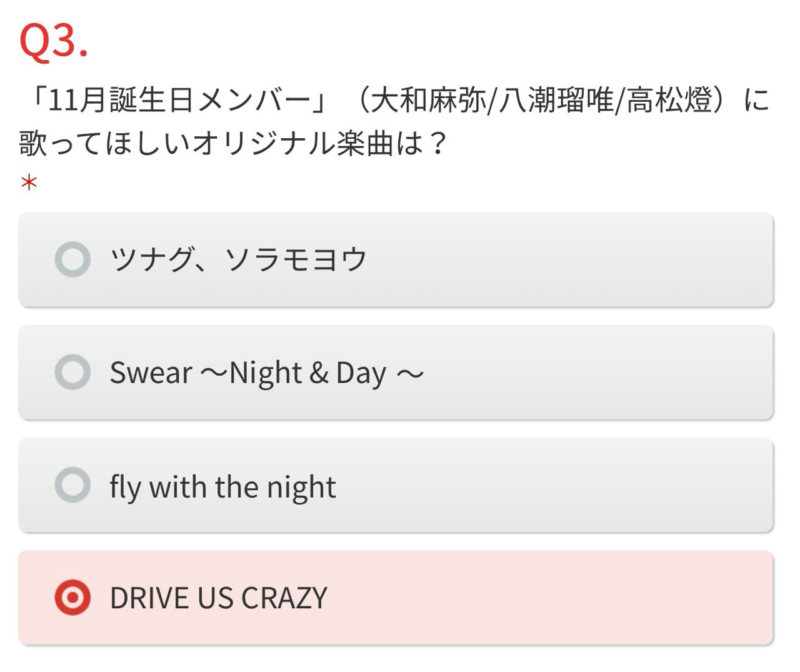Choose the Swear ～Night & Day～ radio circle
Viewport: 800px width, 672px height.
click(x=72, y=372)
